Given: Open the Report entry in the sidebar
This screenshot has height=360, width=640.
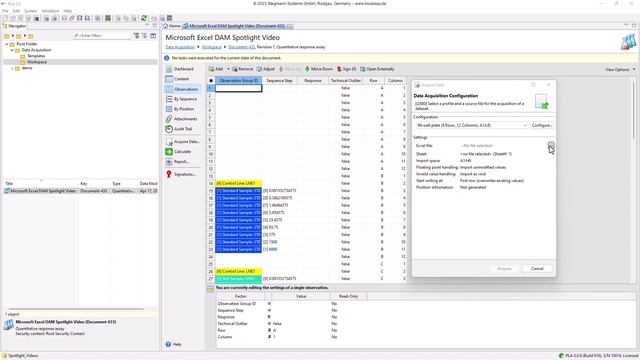Looking at the screenshot, I should (178, 162).
